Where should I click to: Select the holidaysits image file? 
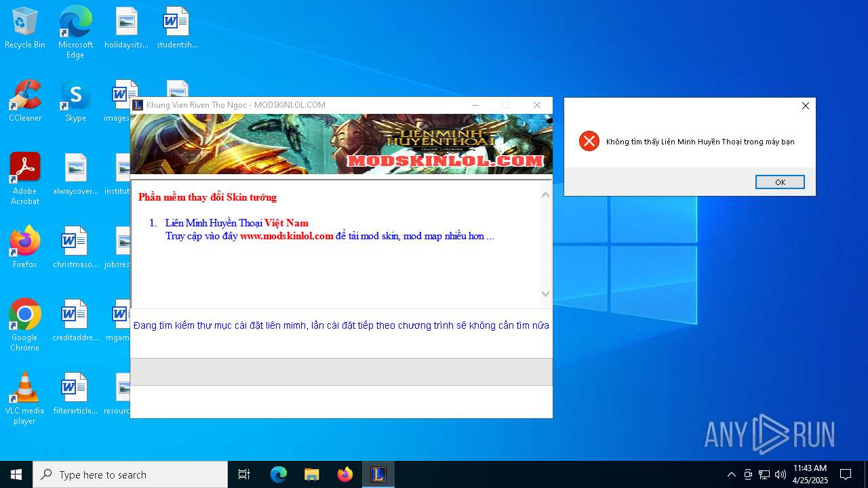click(126, 28)
